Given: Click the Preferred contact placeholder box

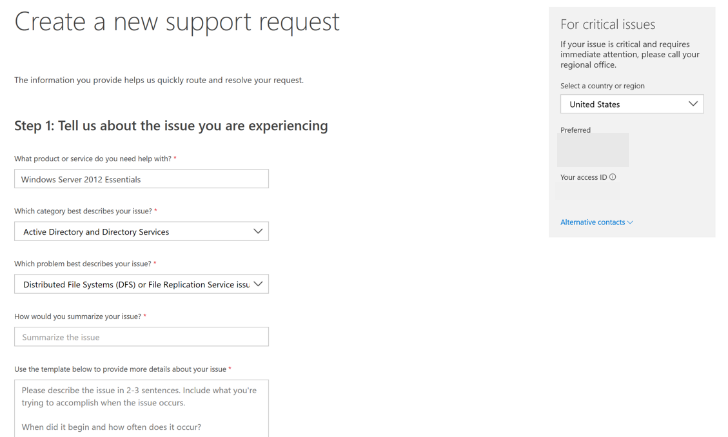Looking at the screenshot, I should click(x=593, y=150).
